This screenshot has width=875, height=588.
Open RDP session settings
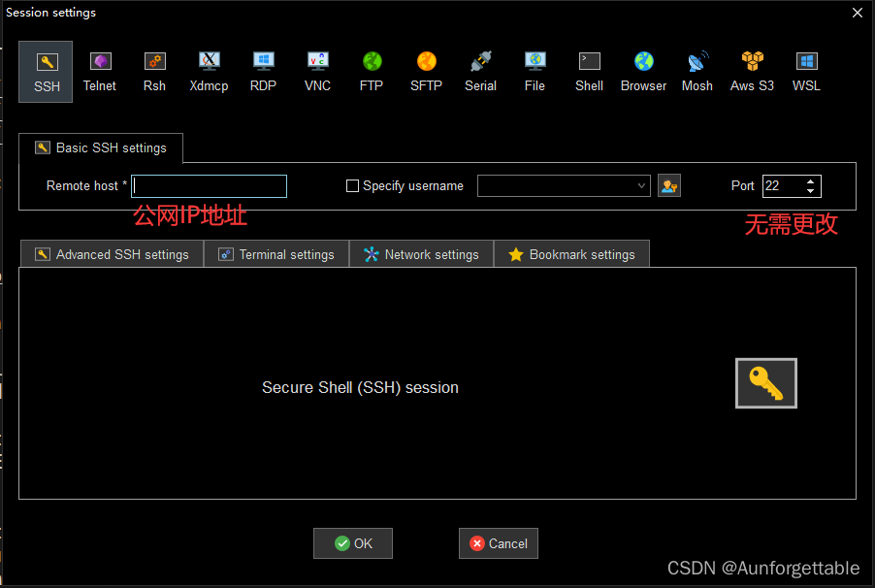pyautogui.click(x=264, y=72)
